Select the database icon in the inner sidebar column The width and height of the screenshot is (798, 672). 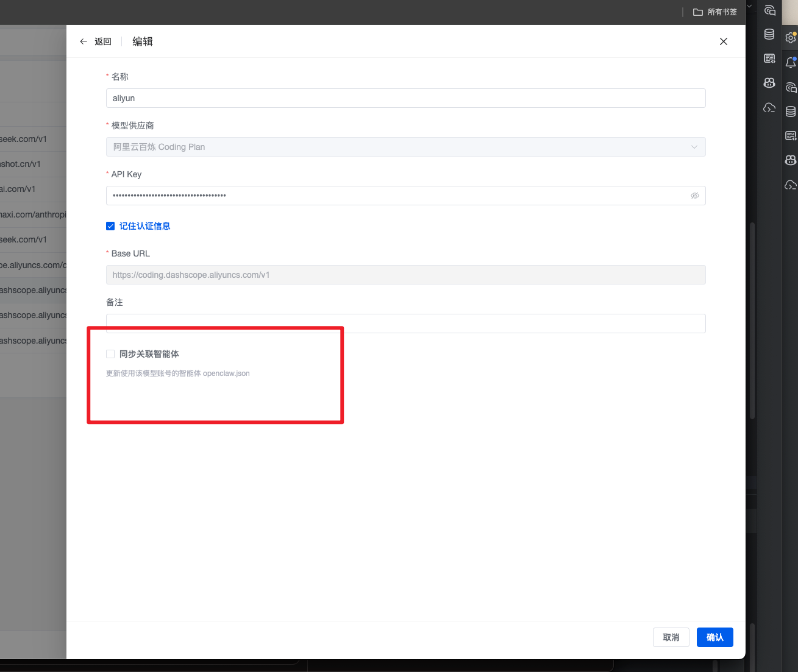[769, 34]
